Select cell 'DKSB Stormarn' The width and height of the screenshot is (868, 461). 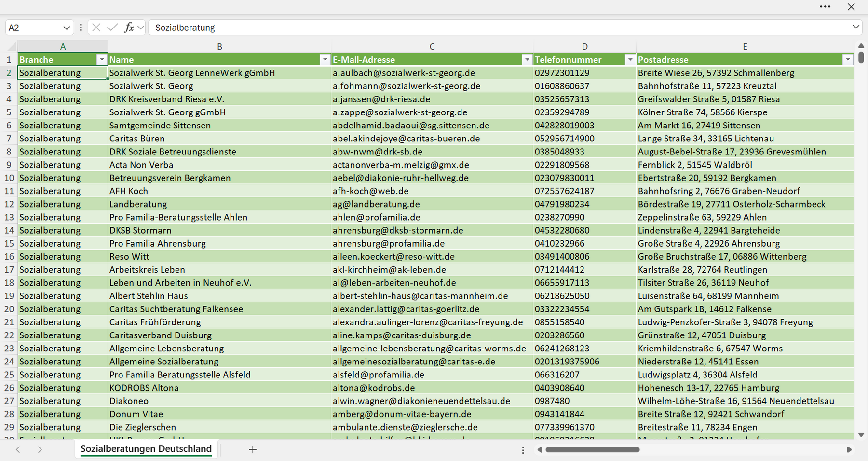(x=219, y=230)
